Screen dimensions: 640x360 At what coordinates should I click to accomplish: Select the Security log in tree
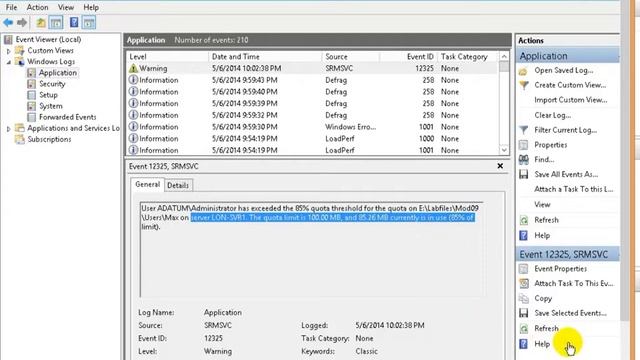pos(52,84)
